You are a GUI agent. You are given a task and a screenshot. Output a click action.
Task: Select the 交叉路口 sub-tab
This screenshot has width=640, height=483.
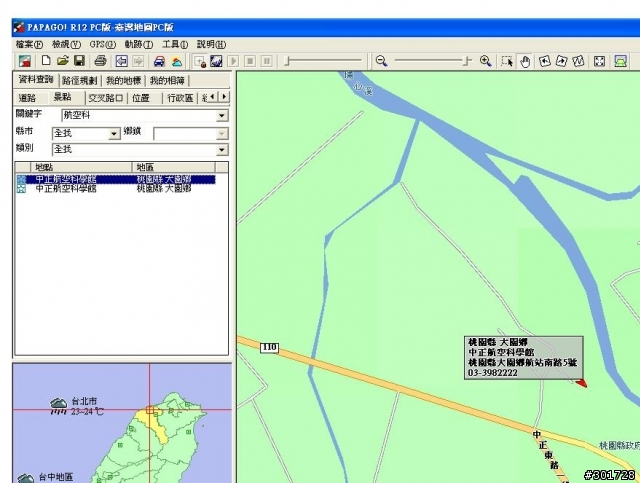click(106, 98)
